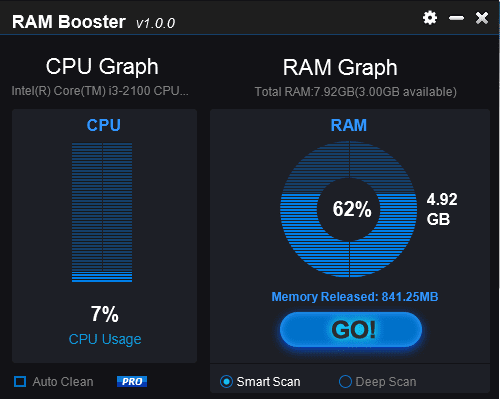Click the 7% CPU percentage value

(105, 314)
